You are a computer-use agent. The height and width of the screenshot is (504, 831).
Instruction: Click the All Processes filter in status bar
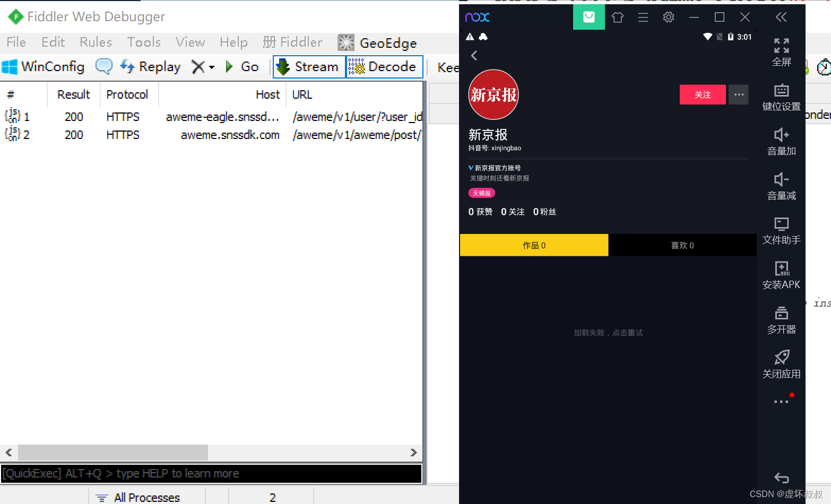pyautogui.click(x=138, y=497)
